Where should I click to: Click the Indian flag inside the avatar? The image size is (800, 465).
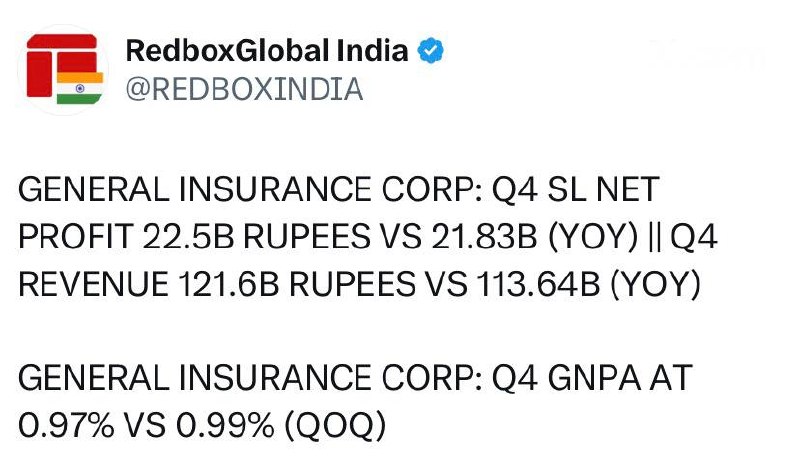80,88
